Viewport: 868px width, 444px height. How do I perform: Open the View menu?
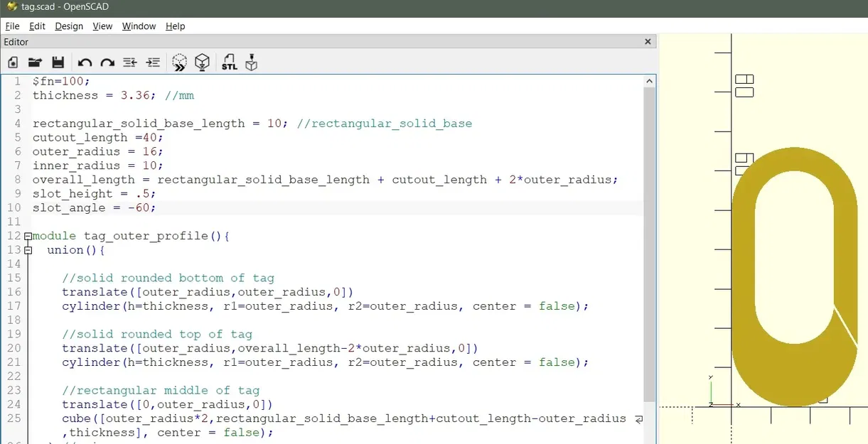click(102, 26)
